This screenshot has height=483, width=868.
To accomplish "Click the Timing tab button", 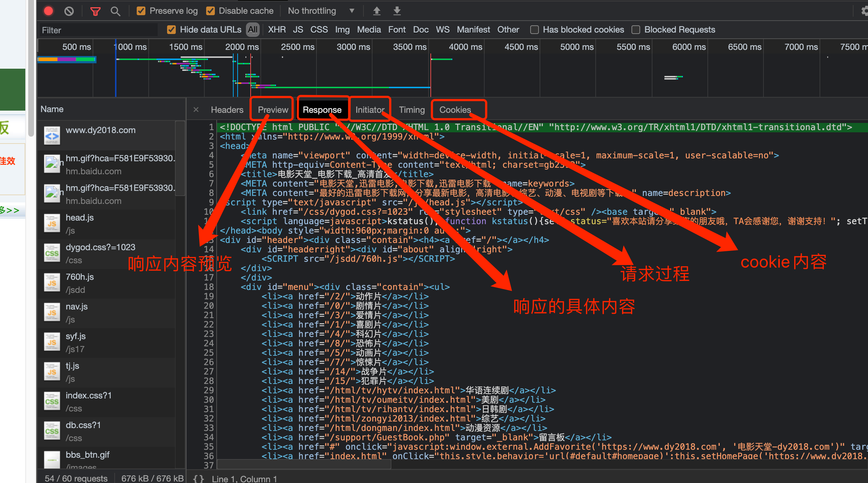I will click(410, 110).
